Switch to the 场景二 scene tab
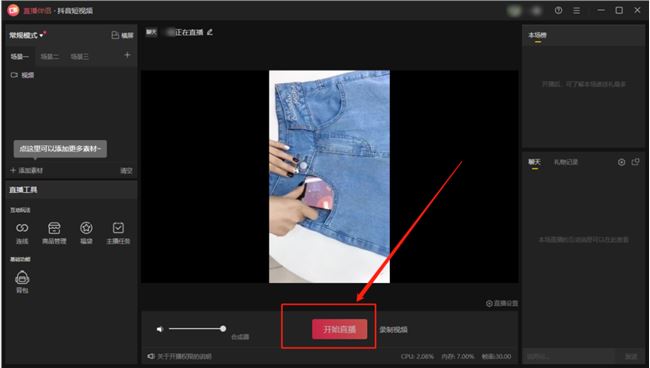Viewport: 650px width, 368px height. point(50,57)
